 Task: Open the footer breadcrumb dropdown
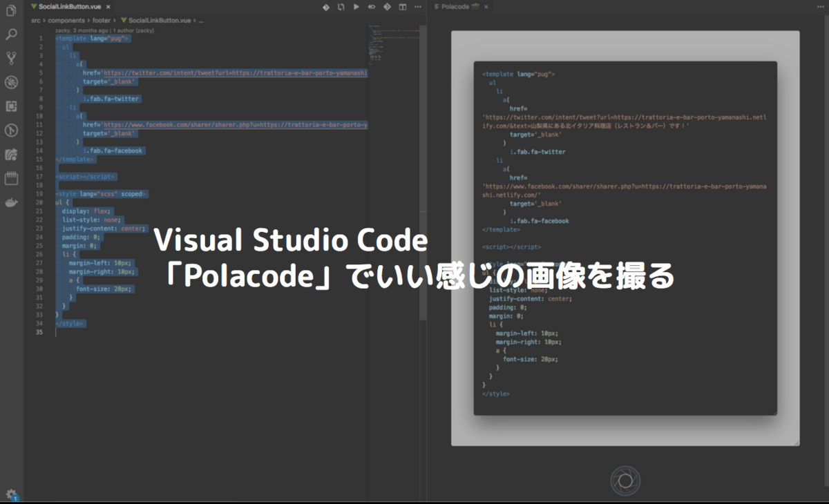click(102, 20)
